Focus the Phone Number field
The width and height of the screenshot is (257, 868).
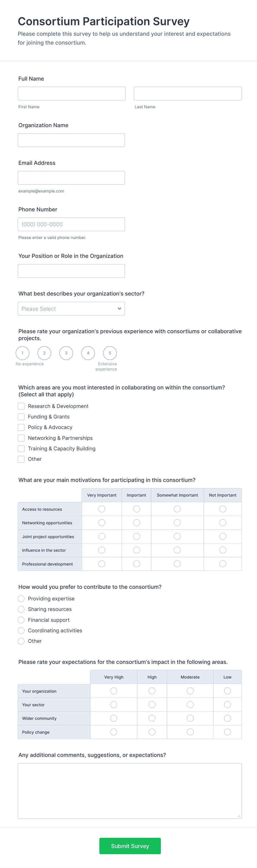pos(71,224)
